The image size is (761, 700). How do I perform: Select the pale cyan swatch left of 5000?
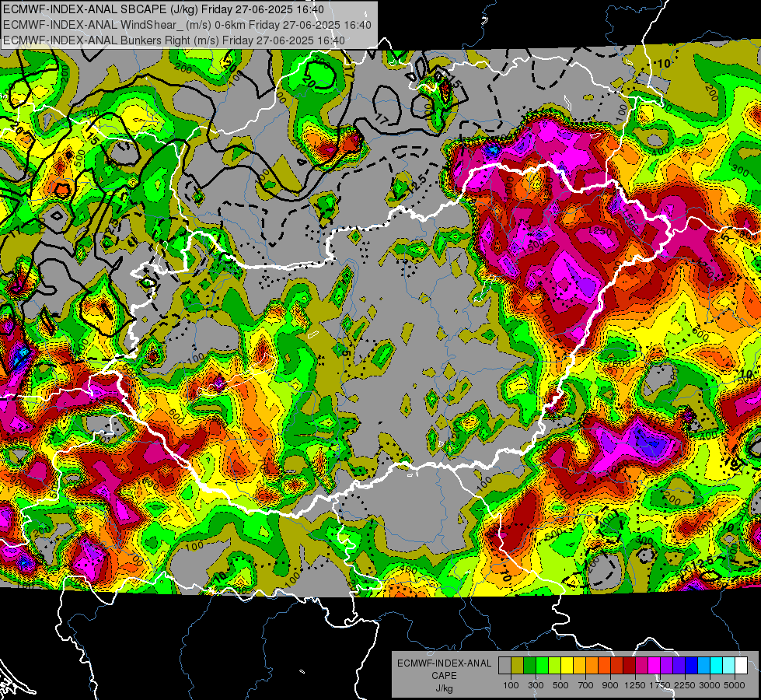729,666
